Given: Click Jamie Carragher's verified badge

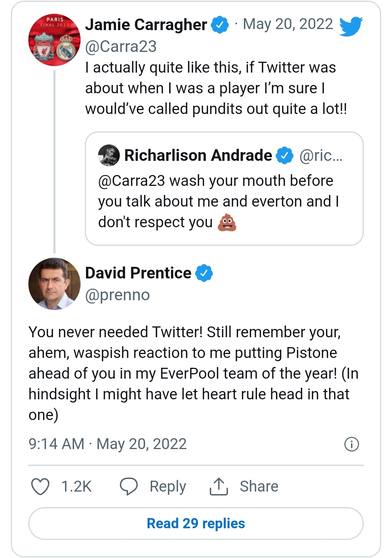Looking at the screenshot, I should coord(220,25).
